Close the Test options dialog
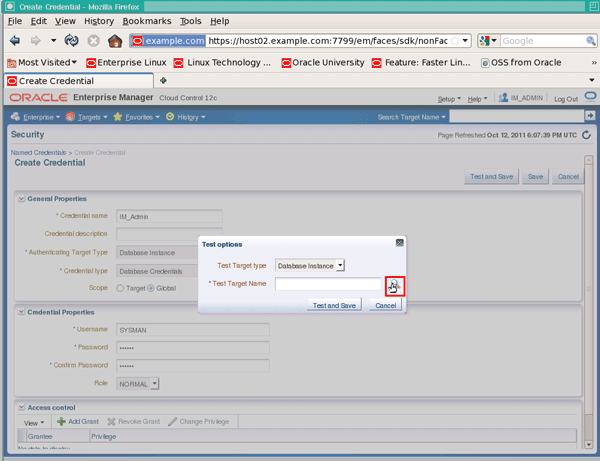 (399, 243)
